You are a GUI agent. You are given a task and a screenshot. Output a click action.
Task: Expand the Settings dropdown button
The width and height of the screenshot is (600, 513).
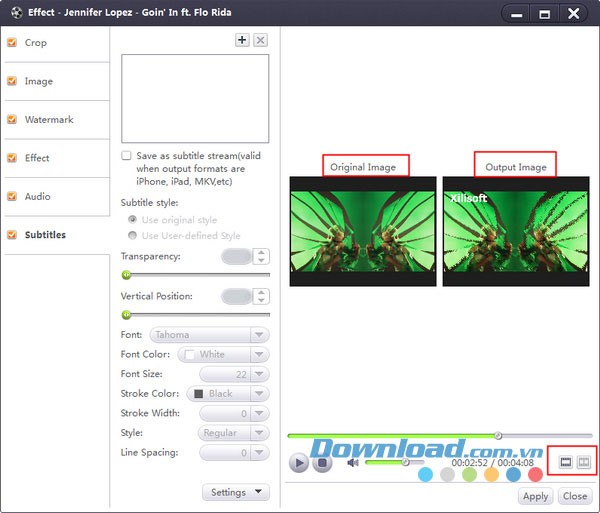[236, 492]
